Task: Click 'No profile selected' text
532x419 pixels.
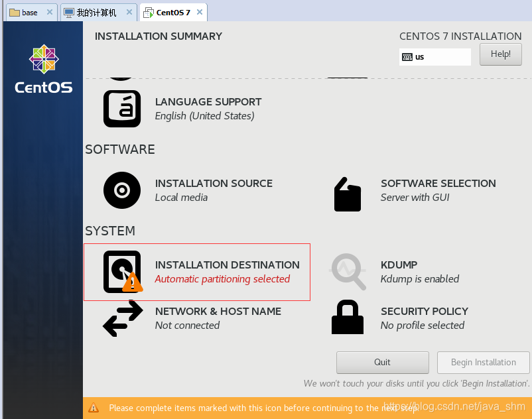Action: click(423, 326)
